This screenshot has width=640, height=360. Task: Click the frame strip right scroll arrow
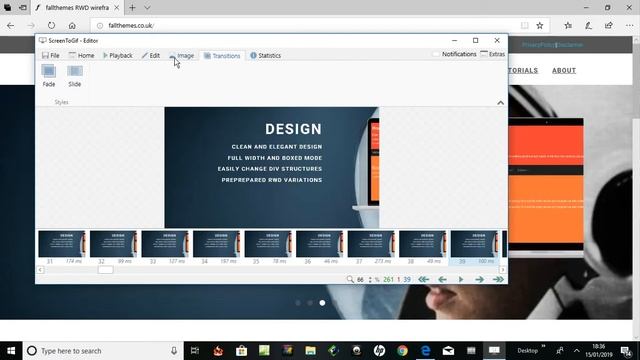502,270
